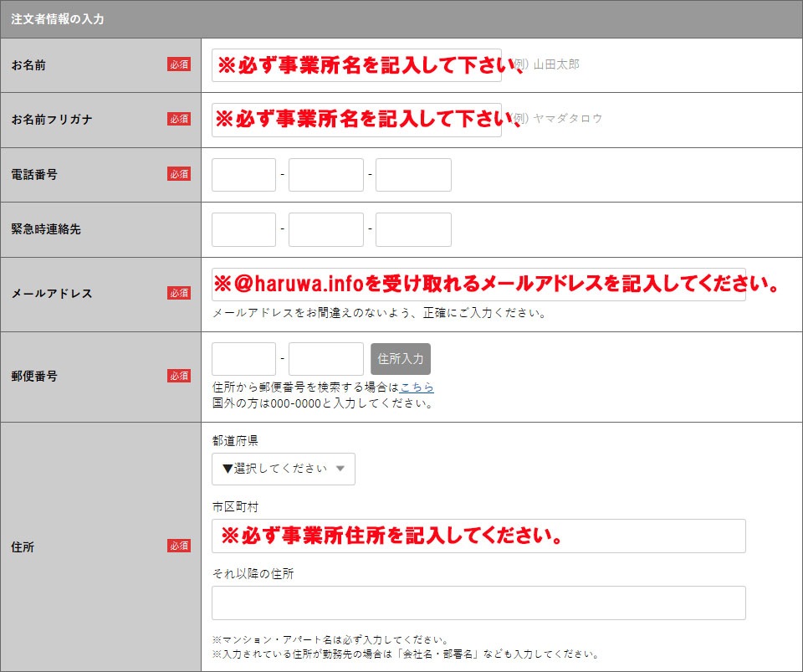Viewport: 803px width, 672px height.
Task: Click the first 緊急時連絡先 box
Action: (243, 229)
